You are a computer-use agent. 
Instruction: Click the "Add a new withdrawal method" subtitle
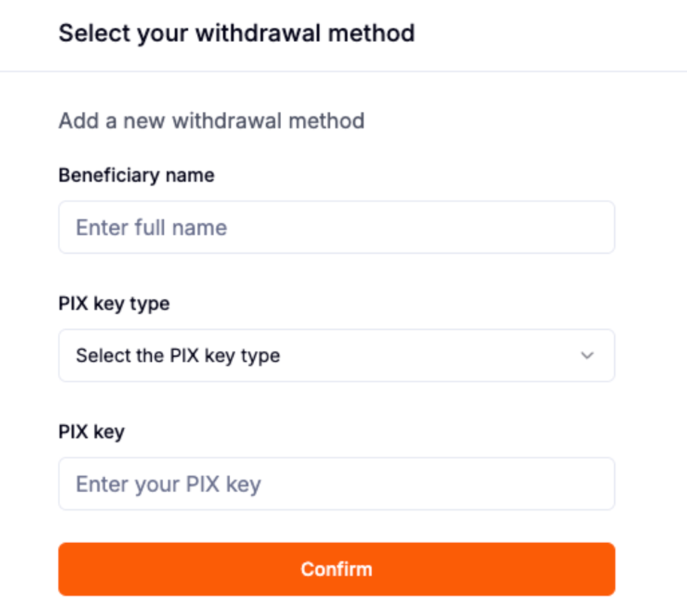[x=211, y=121]
